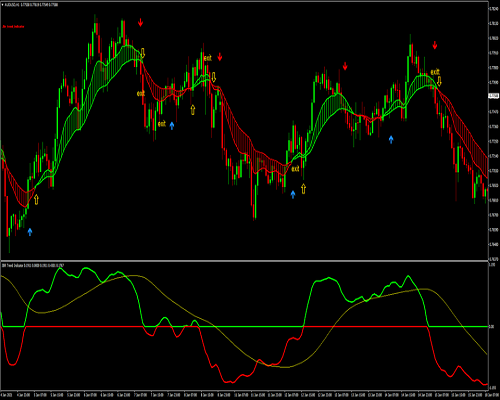Screen dimensions: 500x400
Task: Click the leftmost blue up arrow signal
Action: click(30, 232)
